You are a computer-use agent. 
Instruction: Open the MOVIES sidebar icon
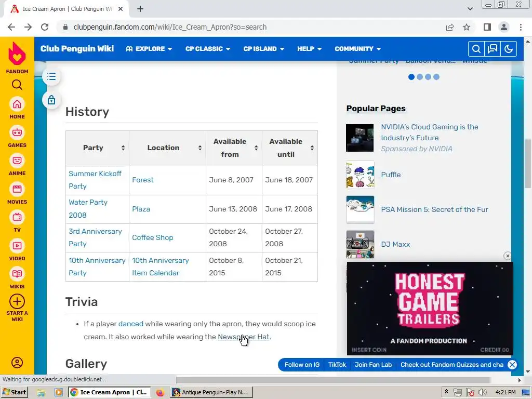click(17, 189)
